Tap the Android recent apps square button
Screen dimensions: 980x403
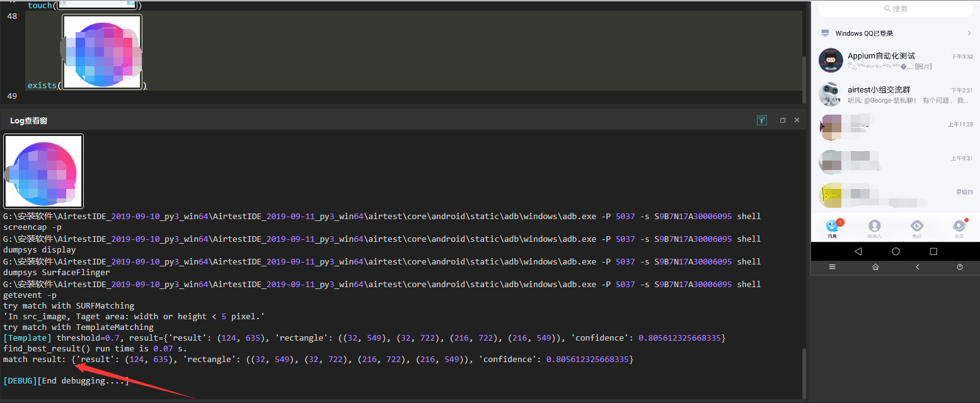click(x=933, y=251)
